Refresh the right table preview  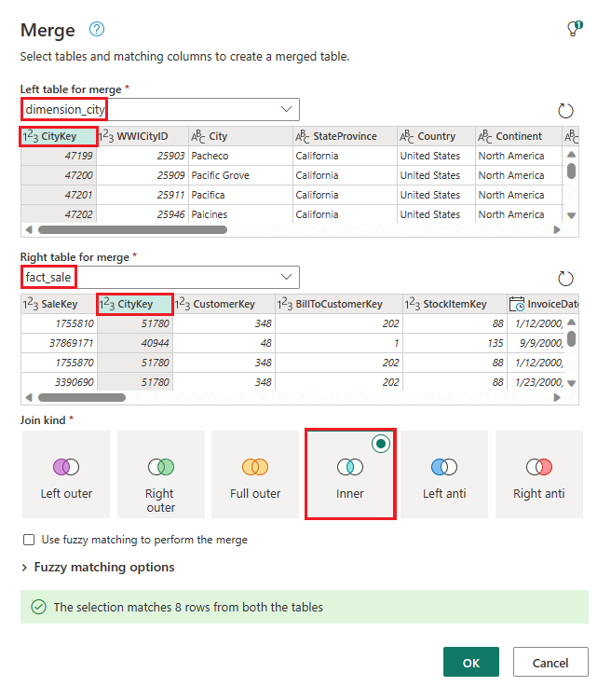pyautogui.click(x=565, y=279)
